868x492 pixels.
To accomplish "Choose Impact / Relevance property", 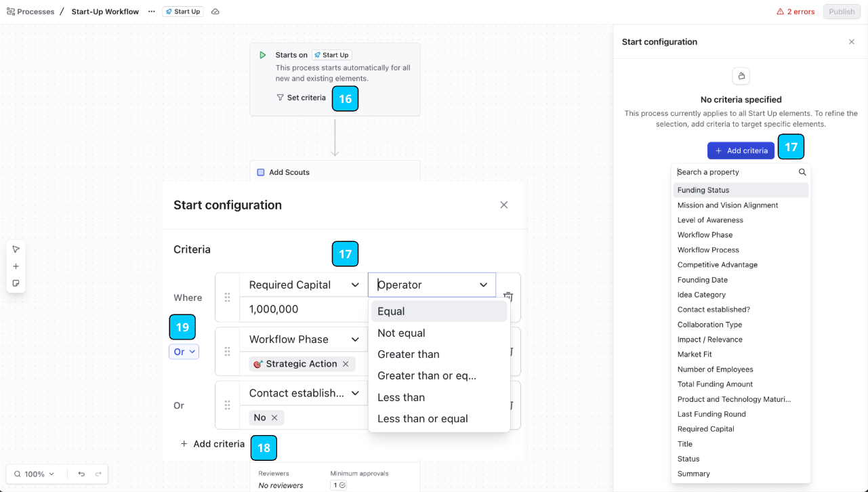I will [x=741, y=340].
